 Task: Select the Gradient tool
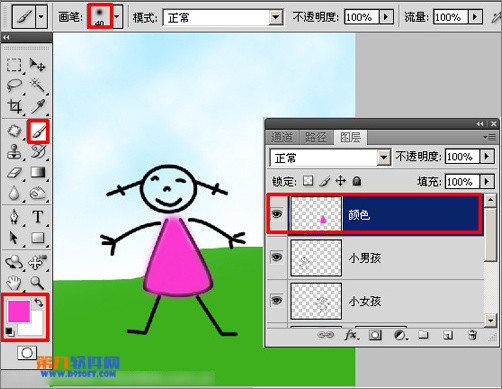coord(37,173)
